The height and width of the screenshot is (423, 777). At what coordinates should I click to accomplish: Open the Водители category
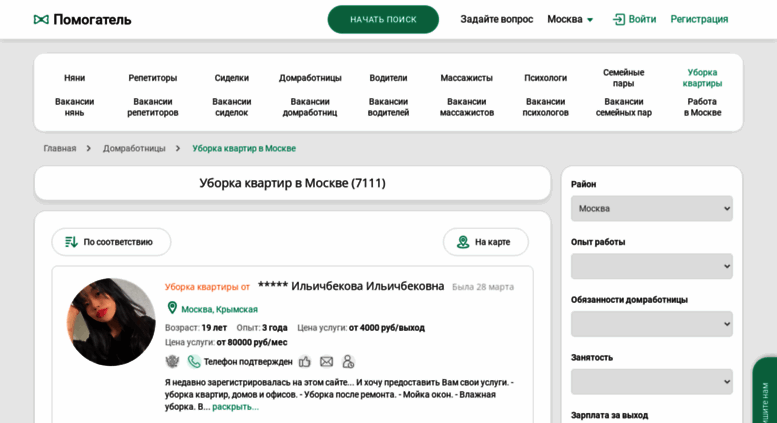pos(388,78)
